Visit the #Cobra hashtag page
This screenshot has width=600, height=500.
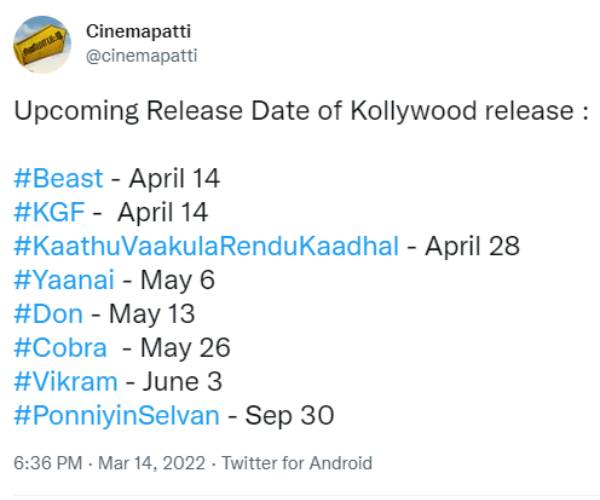[x=59, y=347]
